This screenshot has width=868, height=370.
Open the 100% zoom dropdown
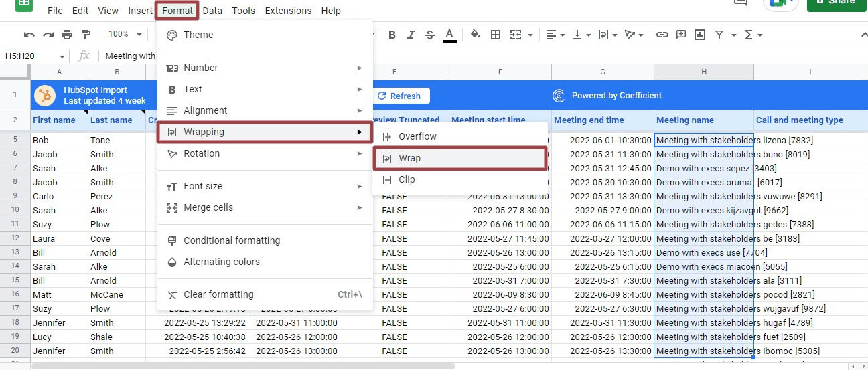pos(125,34)
